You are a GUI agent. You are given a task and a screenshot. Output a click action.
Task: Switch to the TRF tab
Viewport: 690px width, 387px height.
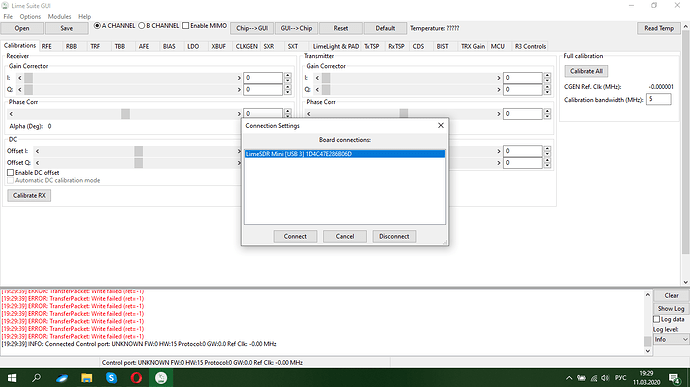pos(95,46)
